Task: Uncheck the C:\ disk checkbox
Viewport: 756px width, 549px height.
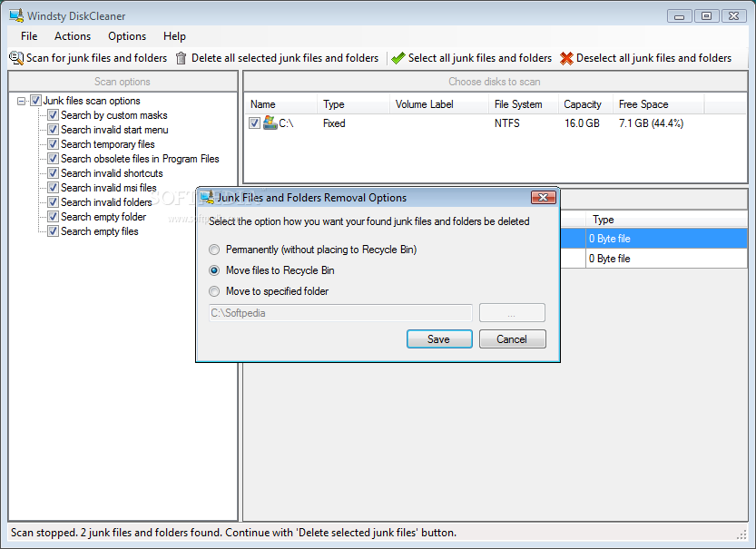Action: [x=254, y=123]
